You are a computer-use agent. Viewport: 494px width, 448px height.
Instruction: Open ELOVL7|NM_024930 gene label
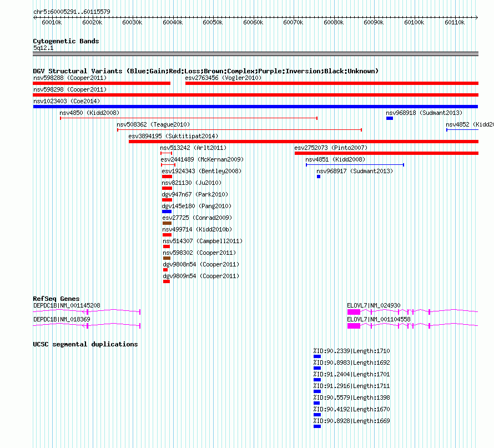[x=374, y=305]
